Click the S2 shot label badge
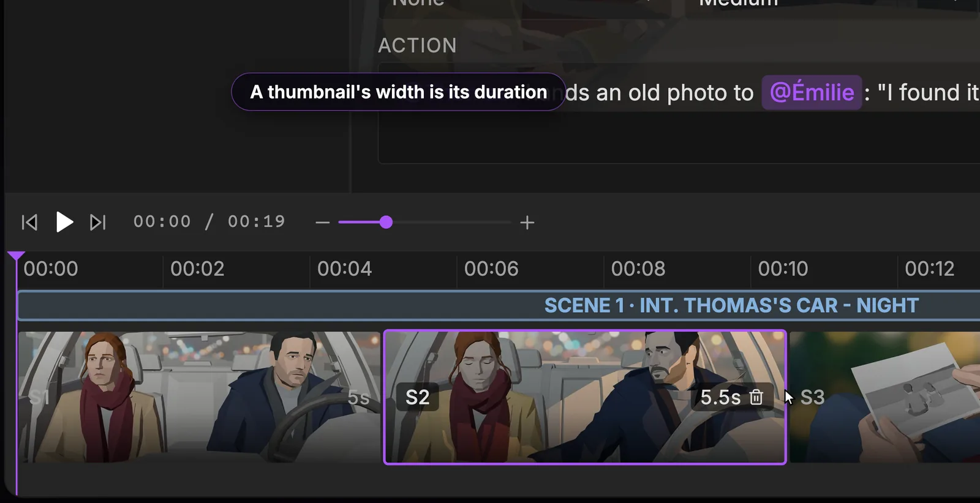This screenshot has width=980, height=503. (x=418, y=397)
